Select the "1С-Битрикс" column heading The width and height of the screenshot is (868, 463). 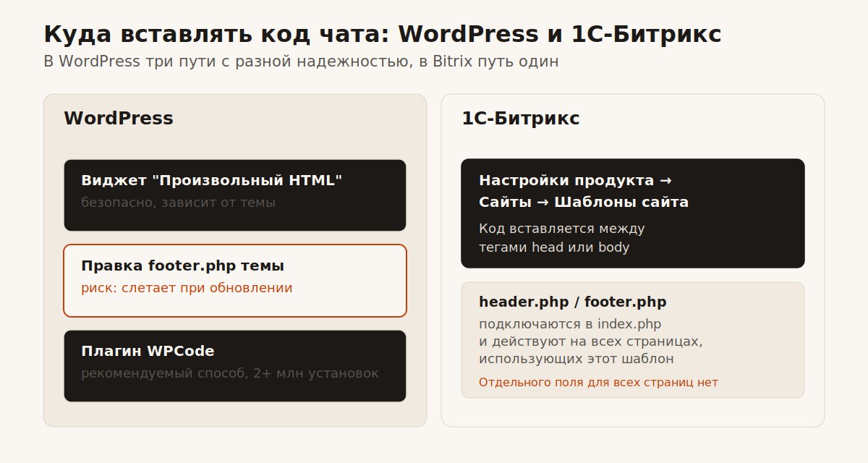(x=521, y=119)
